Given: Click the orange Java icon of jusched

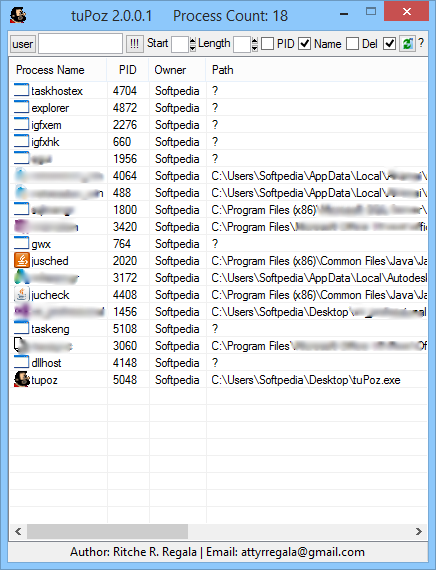Looking at the screenshot, I should (x=21, y=260).
